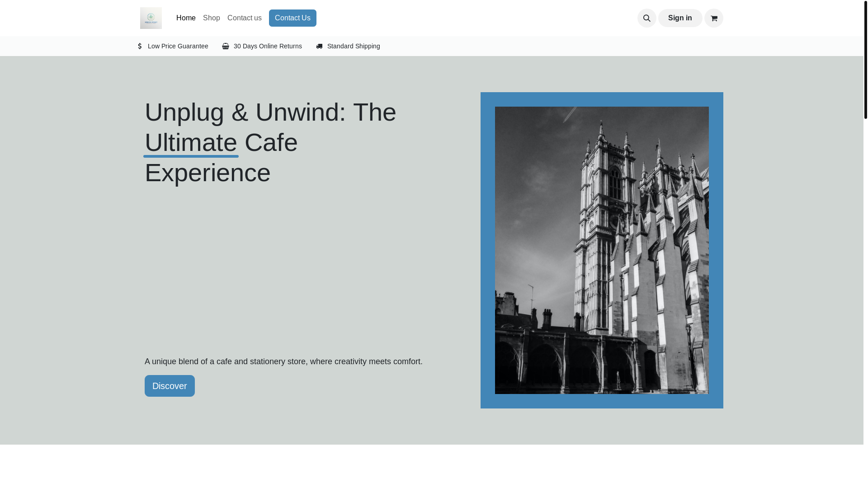Click the dollar sign icon

coord(140,46)
